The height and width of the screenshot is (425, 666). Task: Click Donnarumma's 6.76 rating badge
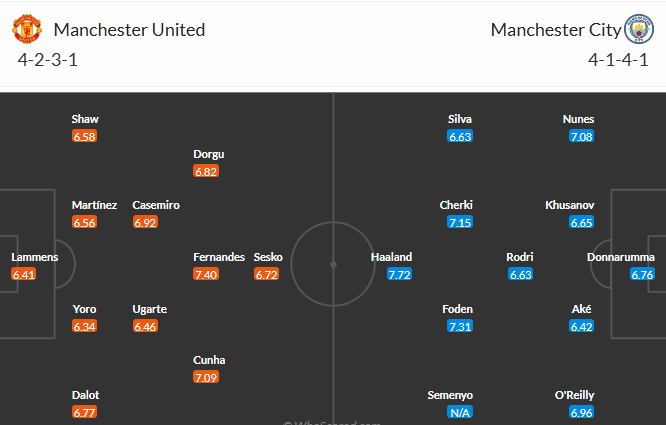click(x=643, y=274)
